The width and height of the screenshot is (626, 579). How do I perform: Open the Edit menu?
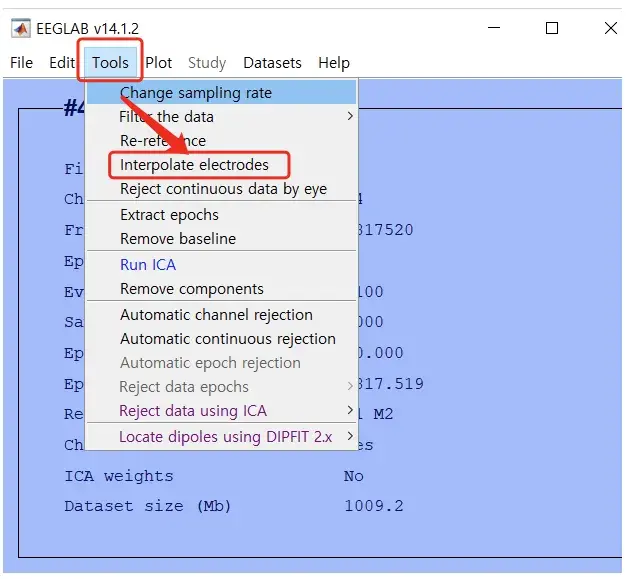tap(62, 62)
